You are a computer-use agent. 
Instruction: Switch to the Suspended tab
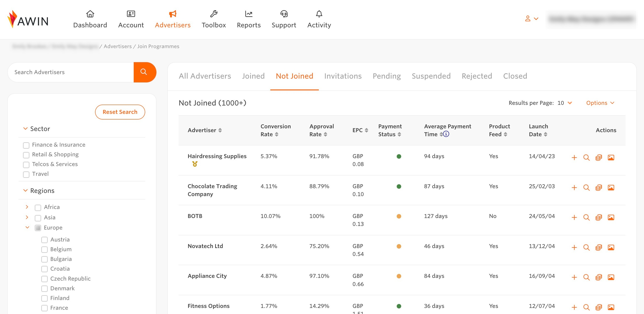tap(431, 76)
